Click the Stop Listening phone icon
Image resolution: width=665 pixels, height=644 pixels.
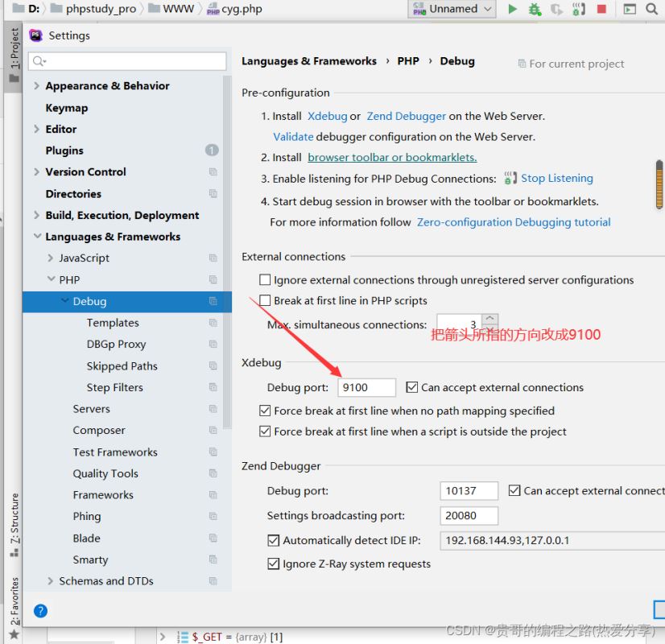pos(510,179)
